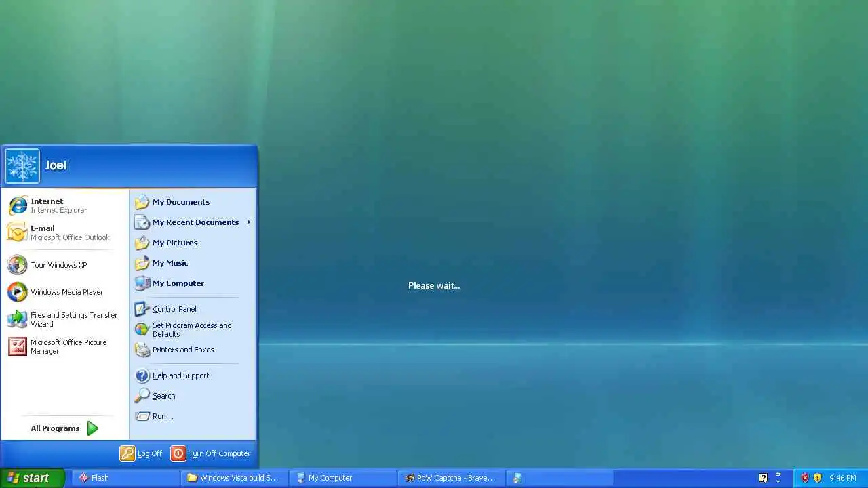Open Internet Explorer from the Start menu

[x=65, y=205]
